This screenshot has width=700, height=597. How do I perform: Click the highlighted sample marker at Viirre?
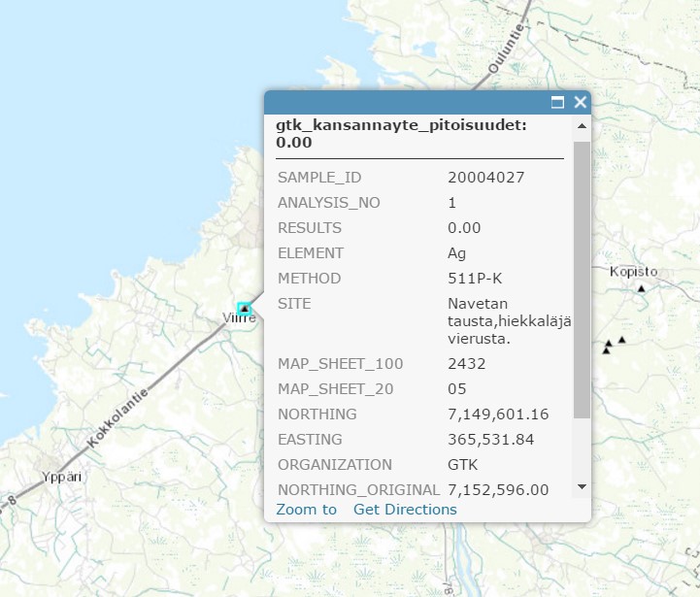pos(245,309)
